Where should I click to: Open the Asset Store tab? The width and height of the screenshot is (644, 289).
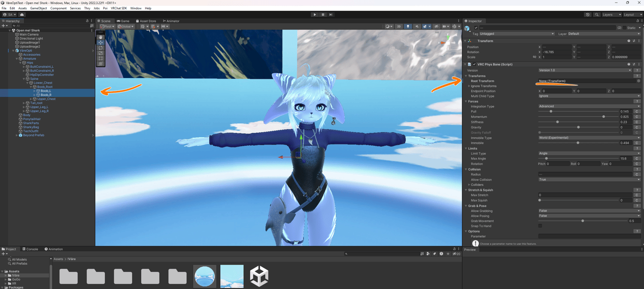(146, 21)
